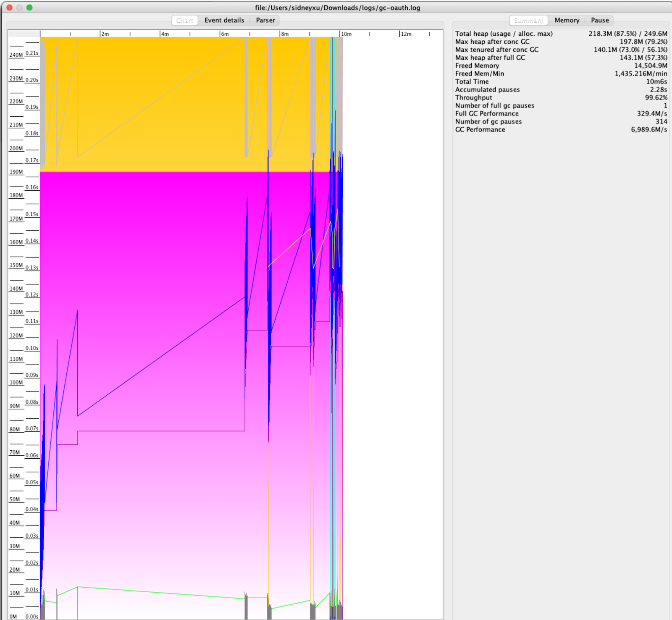Screen dimensions: 672x620
Task: Click the yellow minimize window button
Action: click(19, 8)
